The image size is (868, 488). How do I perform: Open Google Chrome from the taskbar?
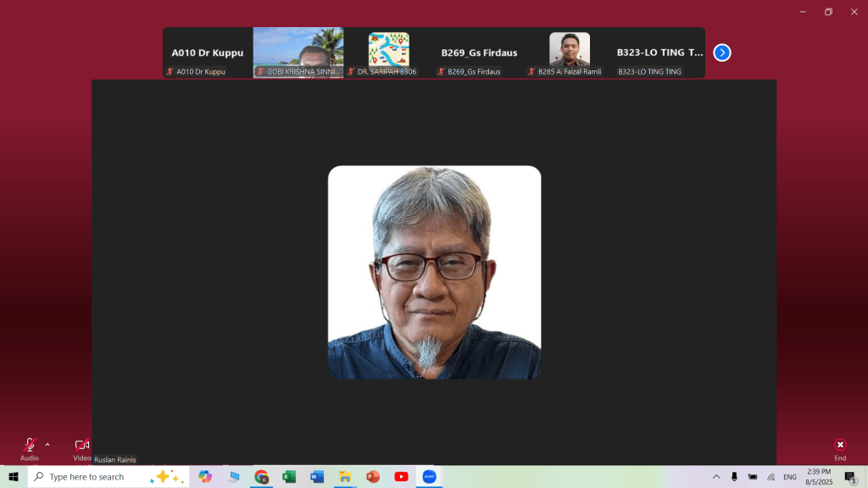point(261,477)
